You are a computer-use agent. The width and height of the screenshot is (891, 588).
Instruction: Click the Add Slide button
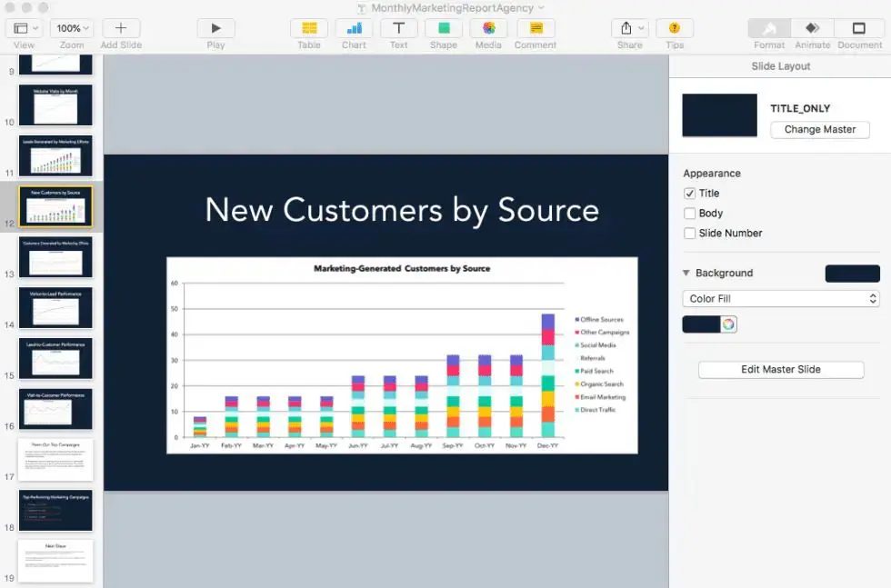pyautogui.click(x=121, y=28)
